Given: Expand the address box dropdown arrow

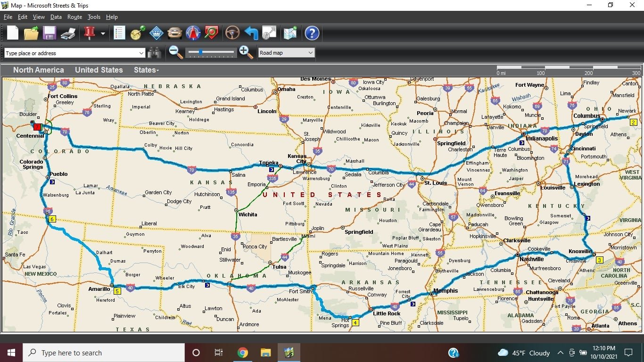Looking at the screenshot, I should (x=141, y=53).
